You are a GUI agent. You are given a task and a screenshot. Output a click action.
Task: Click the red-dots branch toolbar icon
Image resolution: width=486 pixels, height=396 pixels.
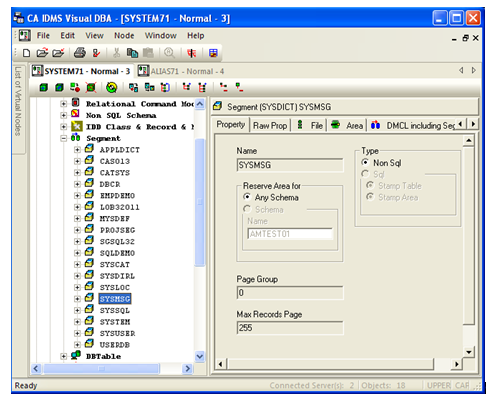224,87
